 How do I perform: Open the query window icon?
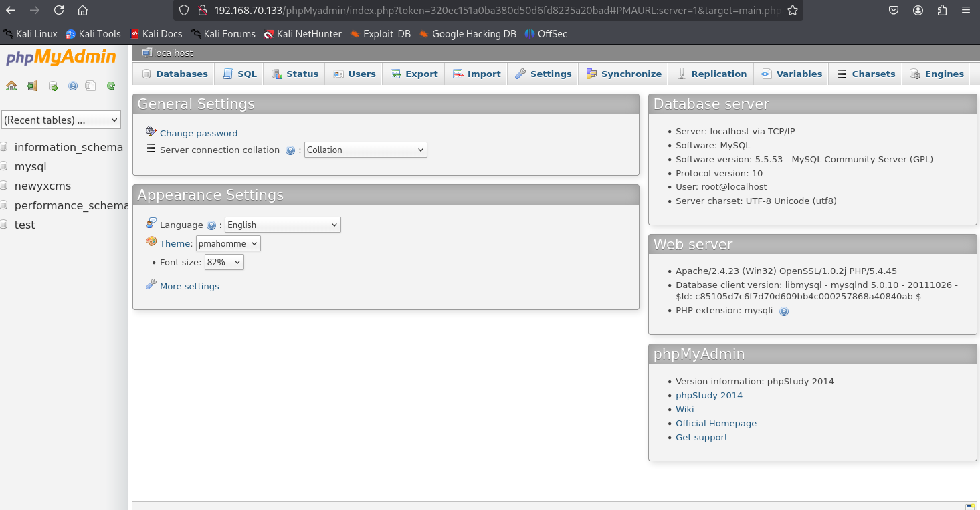pos(53,86)
